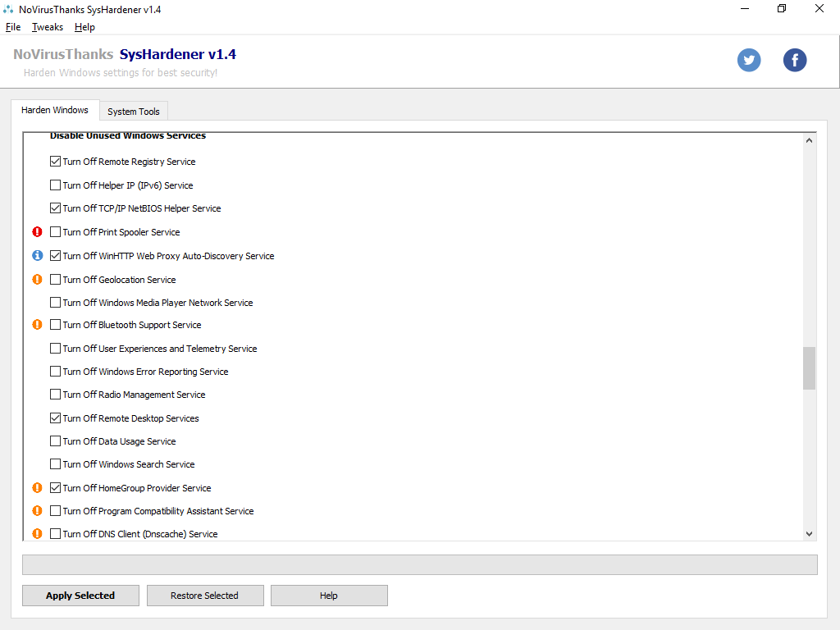Click the scrollbar up arrow
Screen dimensions: 840x630
point(809,140)
